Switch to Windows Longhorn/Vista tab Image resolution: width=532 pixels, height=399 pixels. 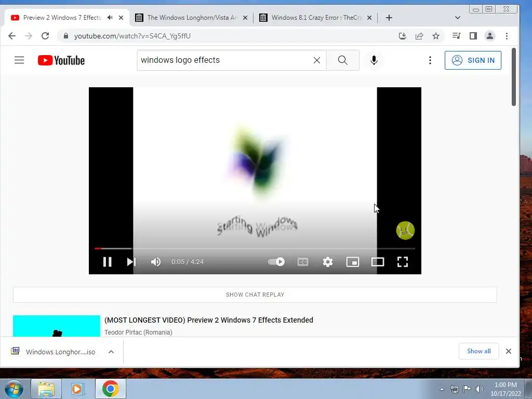pyautogui.click(x=192, y=18)
